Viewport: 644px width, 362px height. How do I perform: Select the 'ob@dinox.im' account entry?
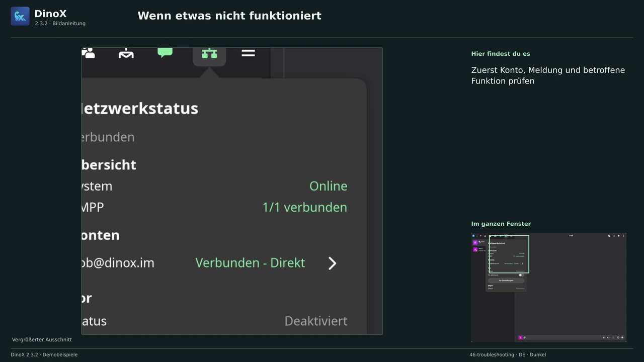[118, 263]
